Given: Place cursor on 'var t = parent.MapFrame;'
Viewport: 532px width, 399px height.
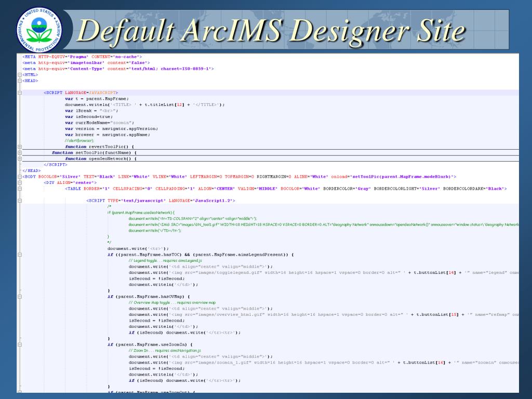Looking at the screenshot, I should coord(97,99).
